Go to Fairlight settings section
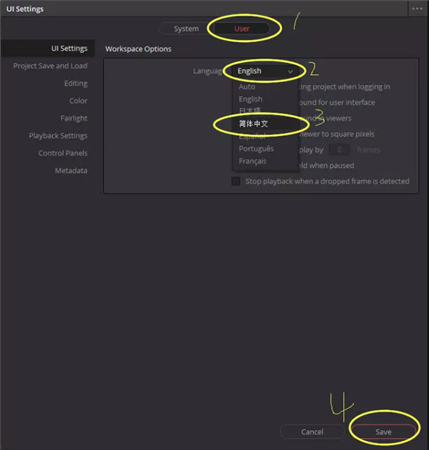The image size is (429, 450). (74, 118)
